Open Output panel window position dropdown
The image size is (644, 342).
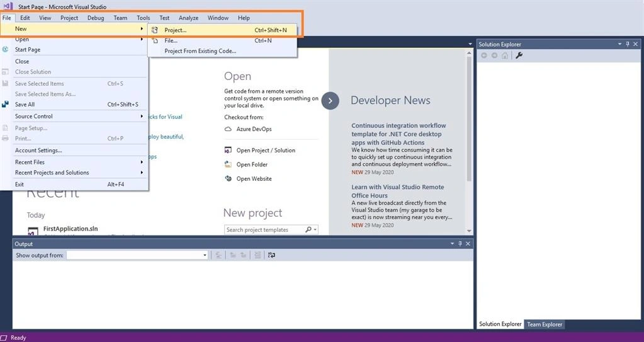point(452,244)
